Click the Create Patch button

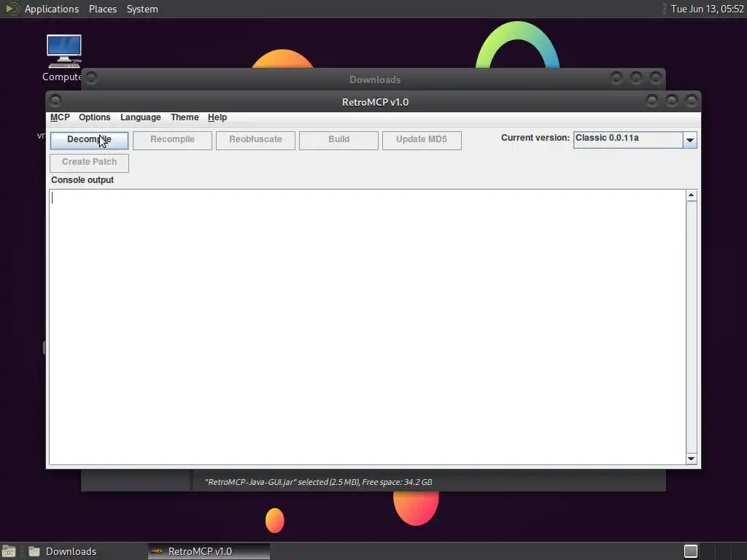point(89,163)
